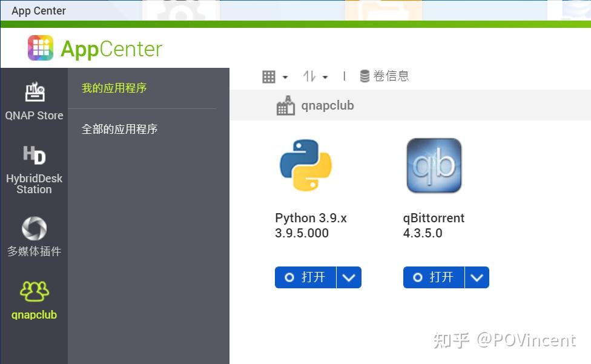Click the AppCenter colorful grid logo

tap(41, 48)
